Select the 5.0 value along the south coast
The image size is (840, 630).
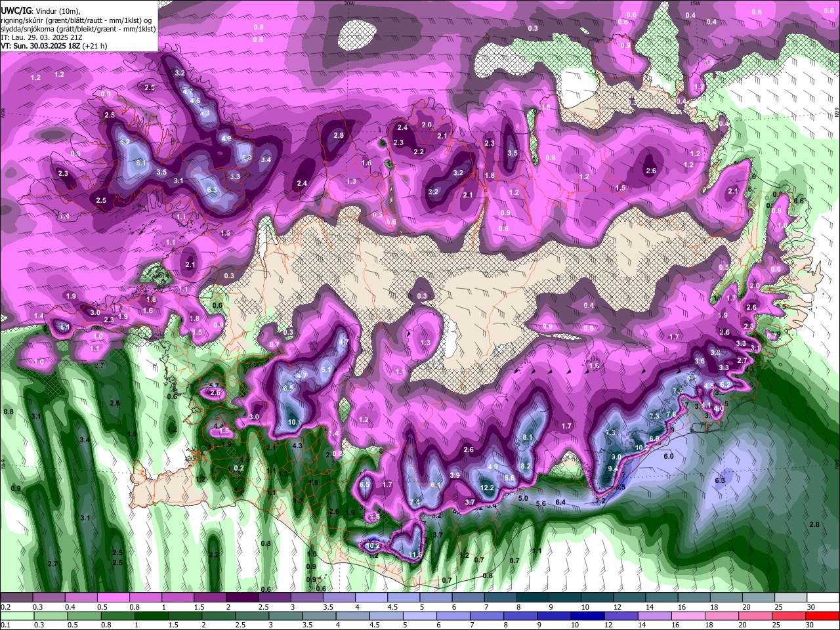pos(523,499)
